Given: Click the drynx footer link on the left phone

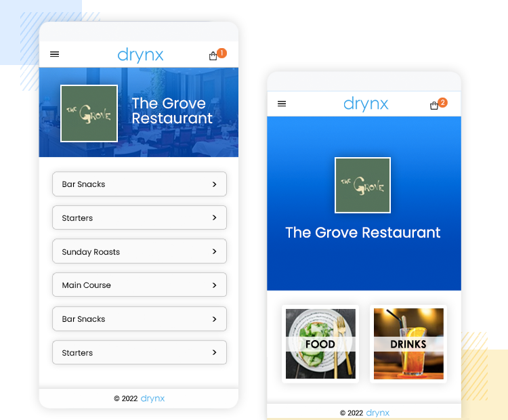Looking at the screenshot, I should click(152, 398).
